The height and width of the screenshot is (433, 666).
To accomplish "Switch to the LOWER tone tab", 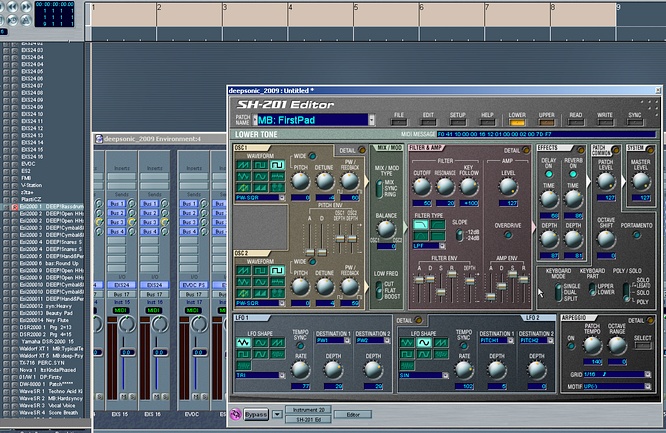I will (517, 122).
